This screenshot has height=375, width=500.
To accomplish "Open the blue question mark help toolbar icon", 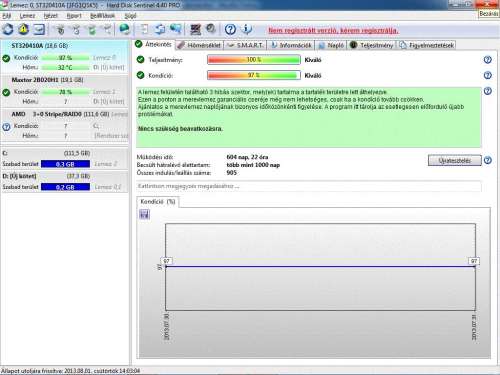I will 230,30.
